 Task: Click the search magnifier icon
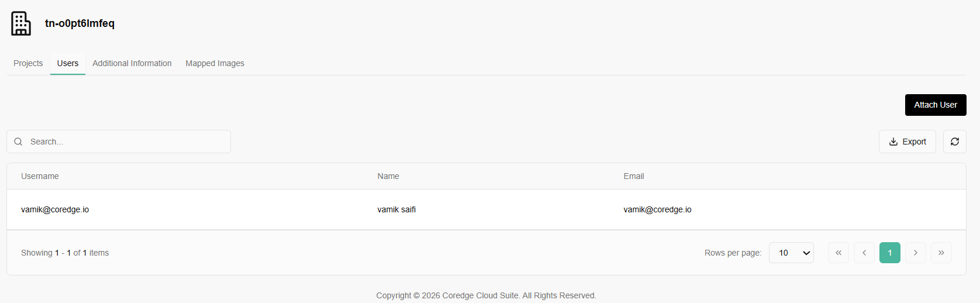[x=18, y=142]
